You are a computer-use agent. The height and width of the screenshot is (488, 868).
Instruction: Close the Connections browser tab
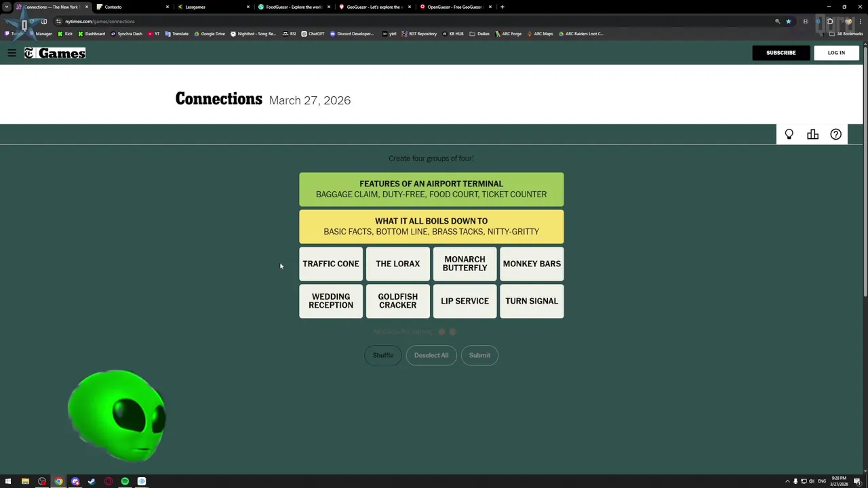pyautogui.click(x=86, y=7)
